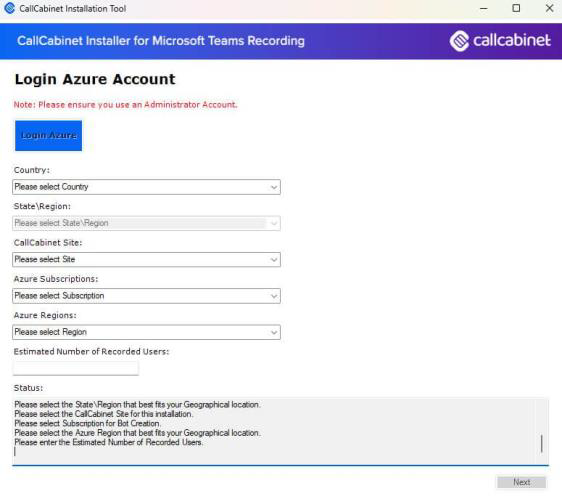Click the Status scrollbar thumb
Screen dimensions: 562x496
(x=542, y=444)
